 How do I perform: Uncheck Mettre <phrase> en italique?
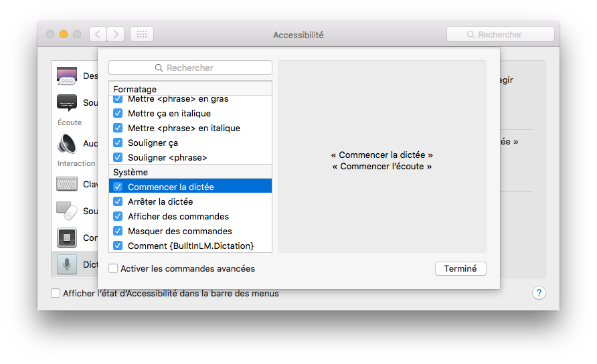[x=118, y=128]
